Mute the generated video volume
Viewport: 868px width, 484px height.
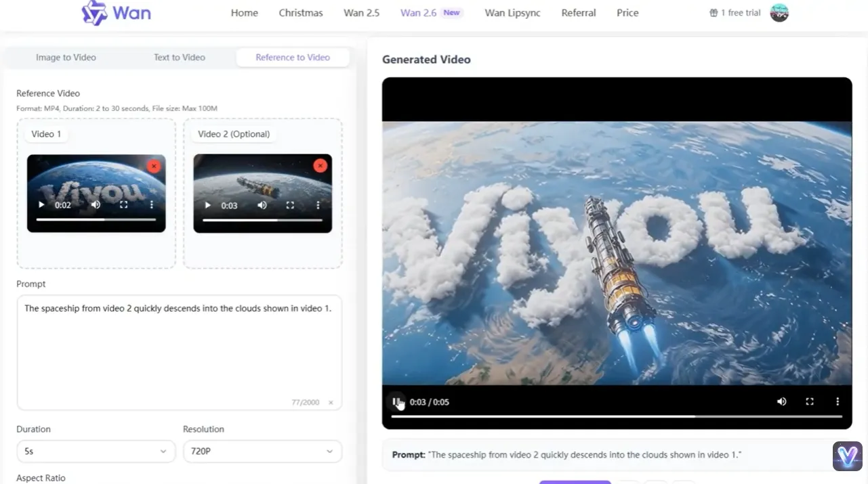point(781,401)
